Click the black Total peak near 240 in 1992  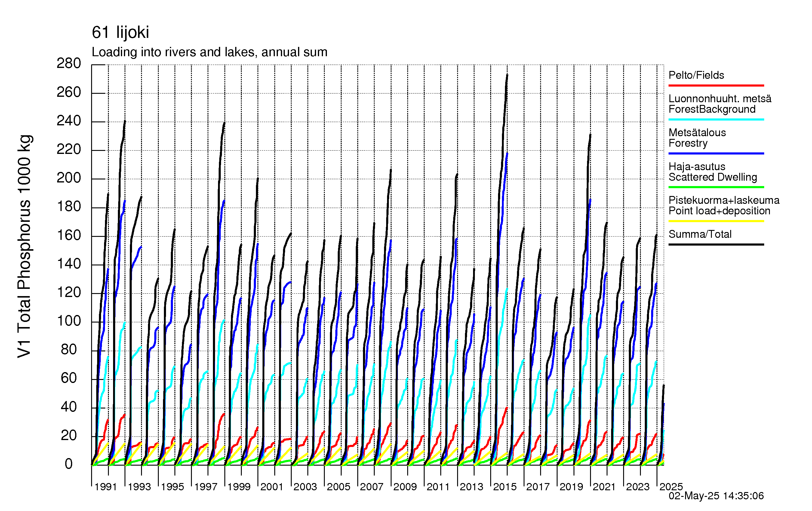point(125,121)
